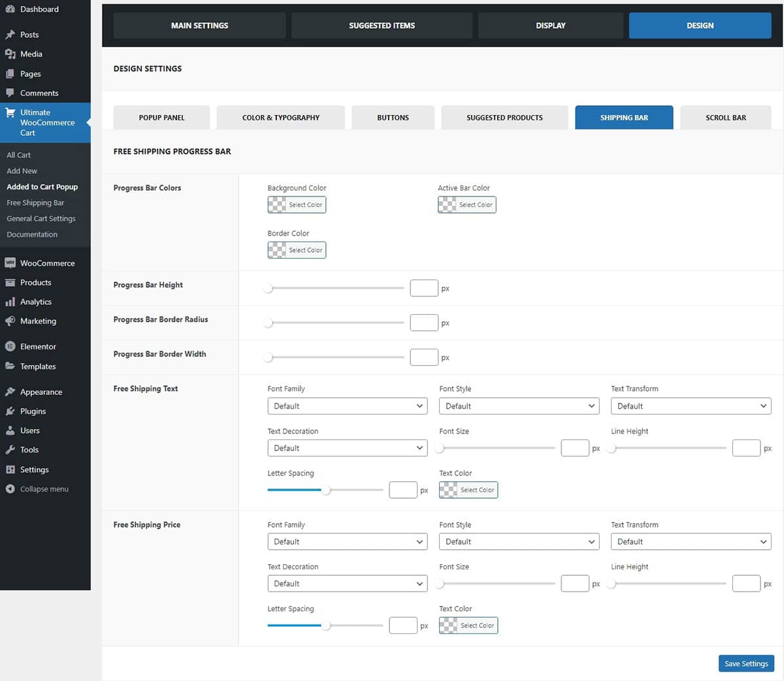Click the Progress Bar Height slider handle

click(268, 288)
